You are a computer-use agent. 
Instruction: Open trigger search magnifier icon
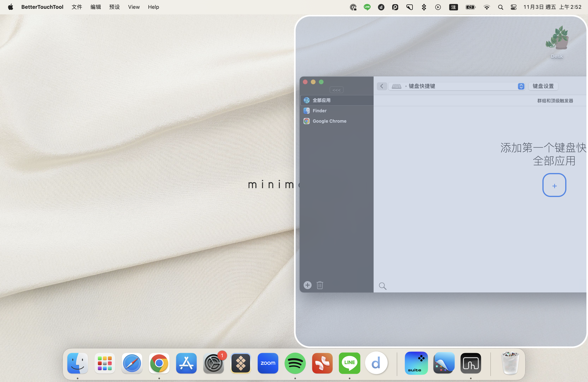coord(382,286)
